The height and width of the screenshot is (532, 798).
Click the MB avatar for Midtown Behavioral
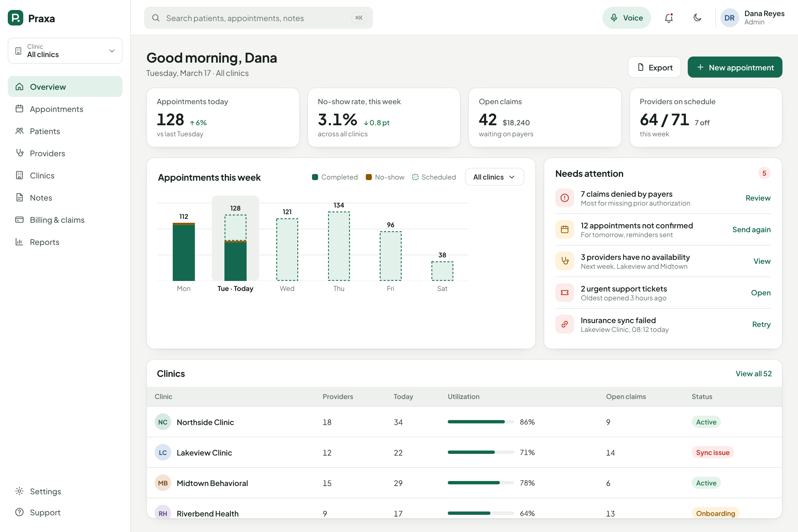(163, 483)
